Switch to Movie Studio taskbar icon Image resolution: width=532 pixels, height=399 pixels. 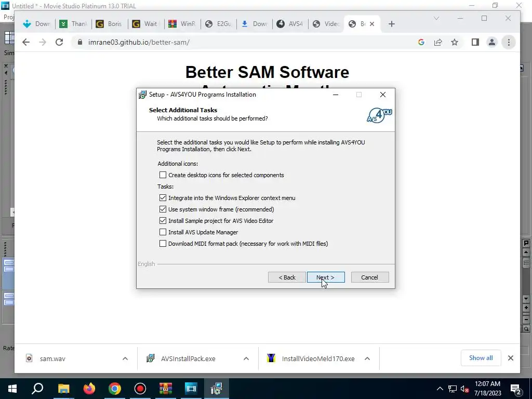pos(191,389)
